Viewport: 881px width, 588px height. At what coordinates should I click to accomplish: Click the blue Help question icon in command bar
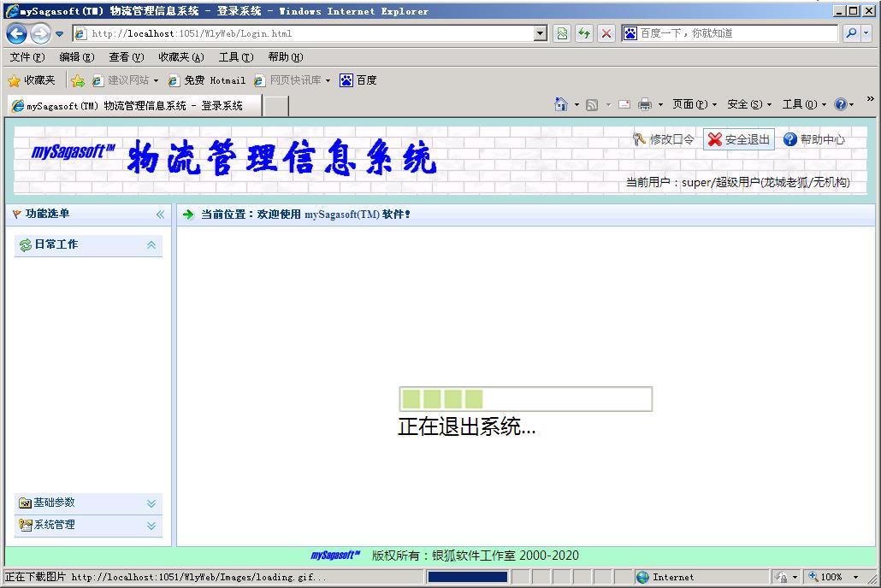coord(841,104)
